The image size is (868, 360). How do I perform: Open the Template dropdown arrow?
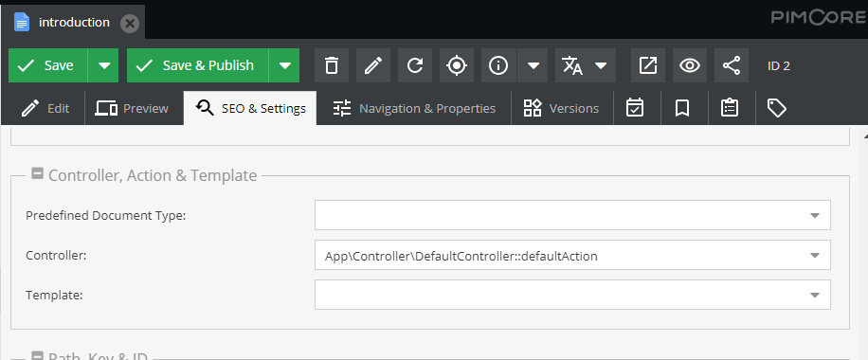814,296
